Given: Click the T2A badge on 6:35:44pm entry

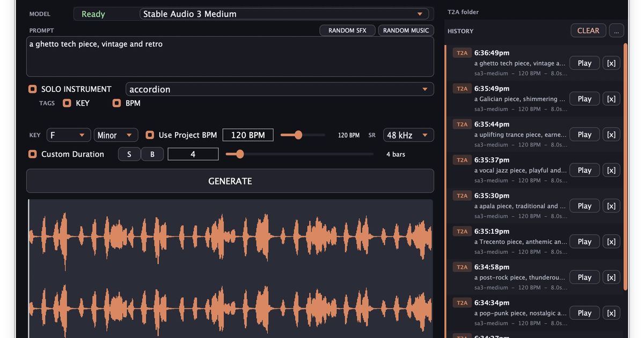Looking at the screenshot, I should click(x=462, y=124).
